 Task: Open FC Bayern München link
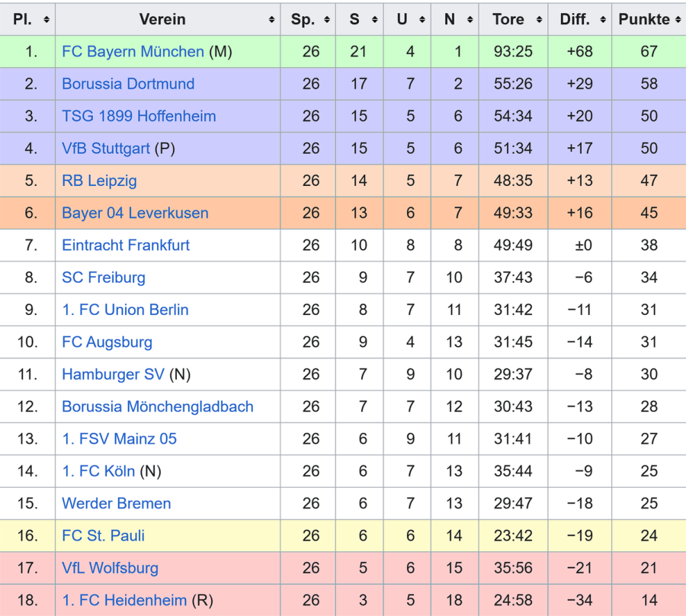(133, 52)
